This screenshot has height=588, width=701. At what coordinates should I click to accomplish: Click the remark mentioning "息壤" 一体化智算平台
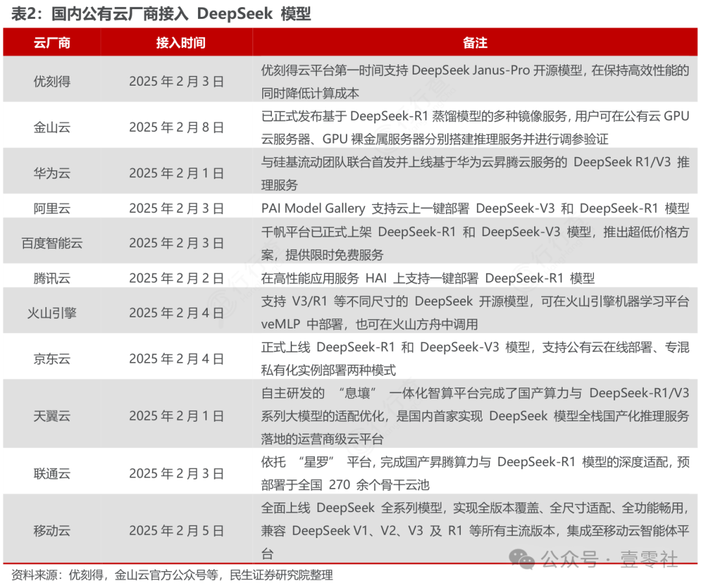point(475,416)
